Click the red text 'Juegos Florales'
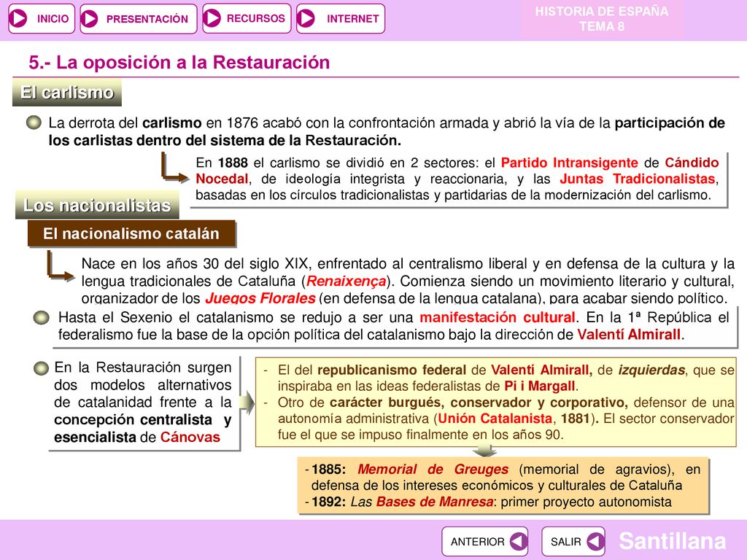747x560 pixels. click(x=260, y=298)
